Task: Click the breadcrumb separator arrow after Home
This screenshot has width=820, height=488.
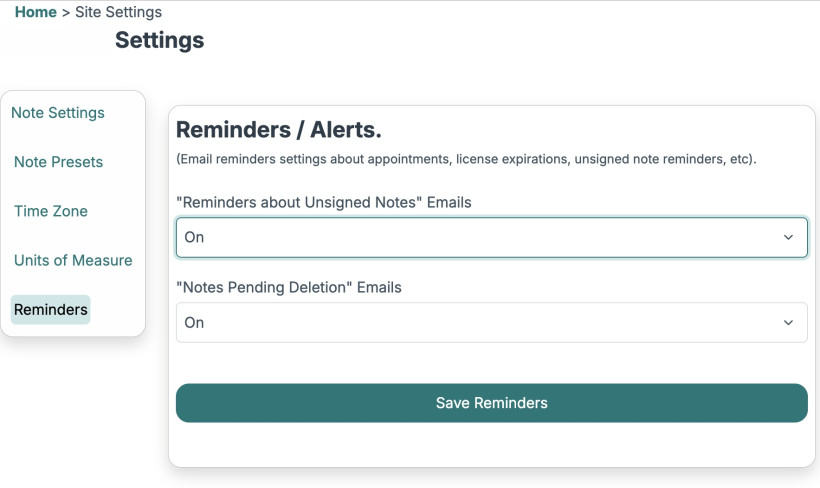Action: [66, 12]
